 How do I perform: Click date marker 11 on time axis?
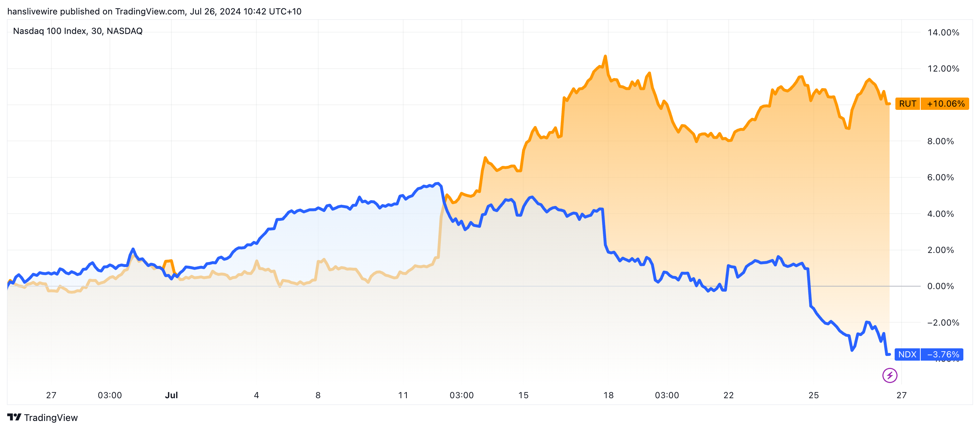pos(403,395)
